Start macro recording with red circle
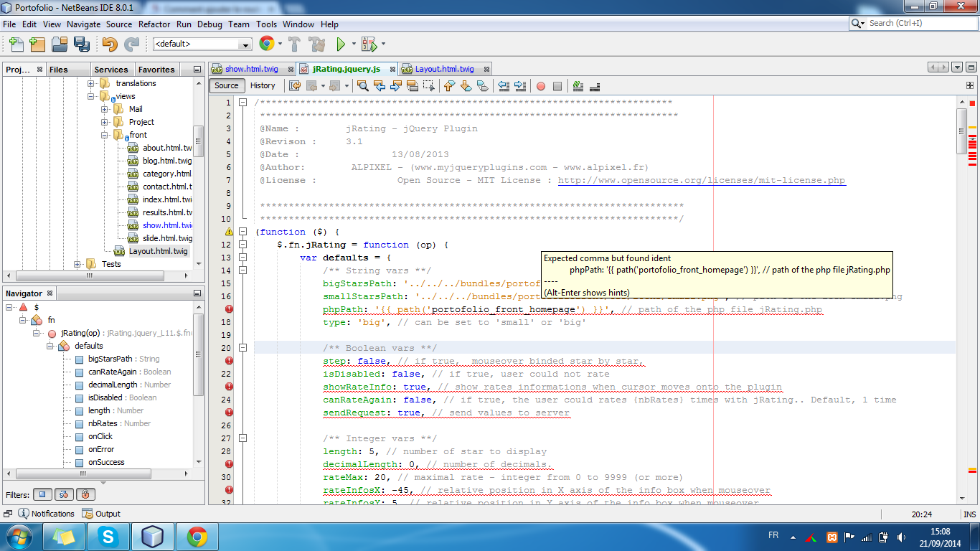This screenshot has height=551, width=980. tap(541, 86)
